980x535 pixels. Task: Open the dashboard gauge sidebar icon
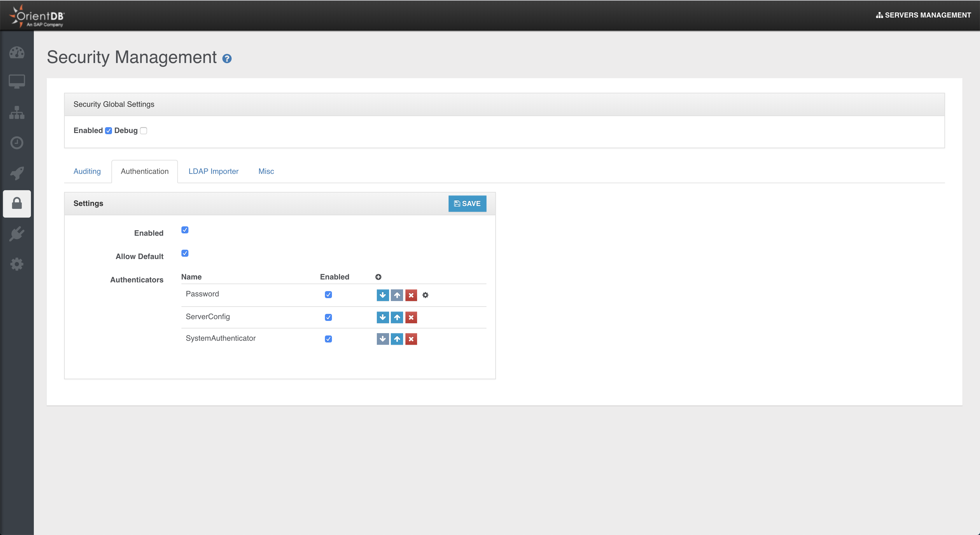17,53
